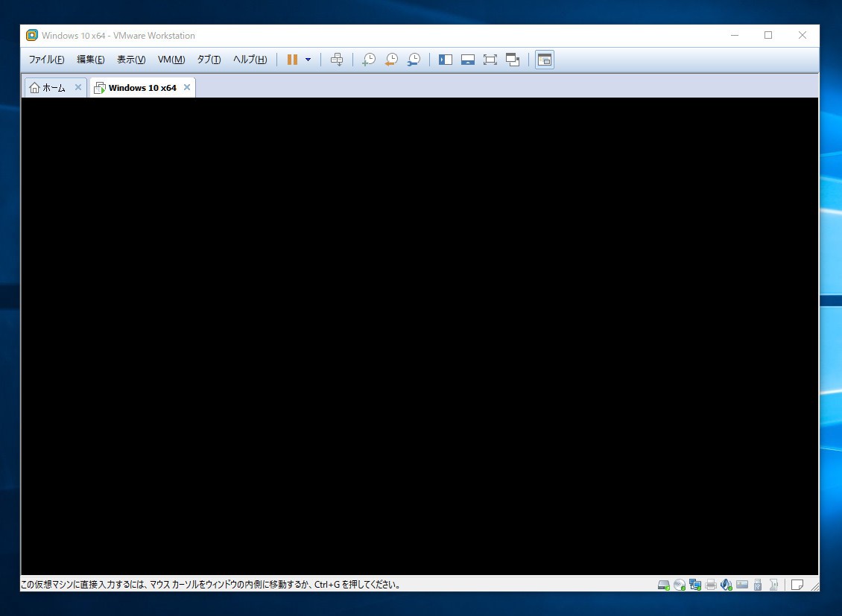The image size is (842, 616).
Task: Open the ファイル(F) menu
Action: (x=46, y=60)
